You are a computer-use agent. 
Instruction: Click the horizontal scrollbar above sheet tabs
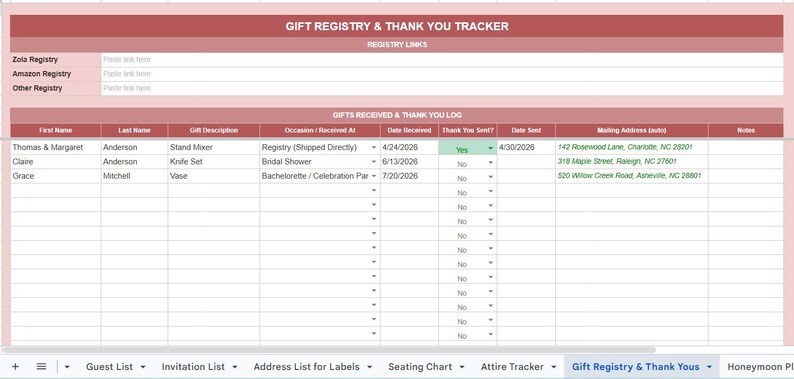(x=329, y=350)
